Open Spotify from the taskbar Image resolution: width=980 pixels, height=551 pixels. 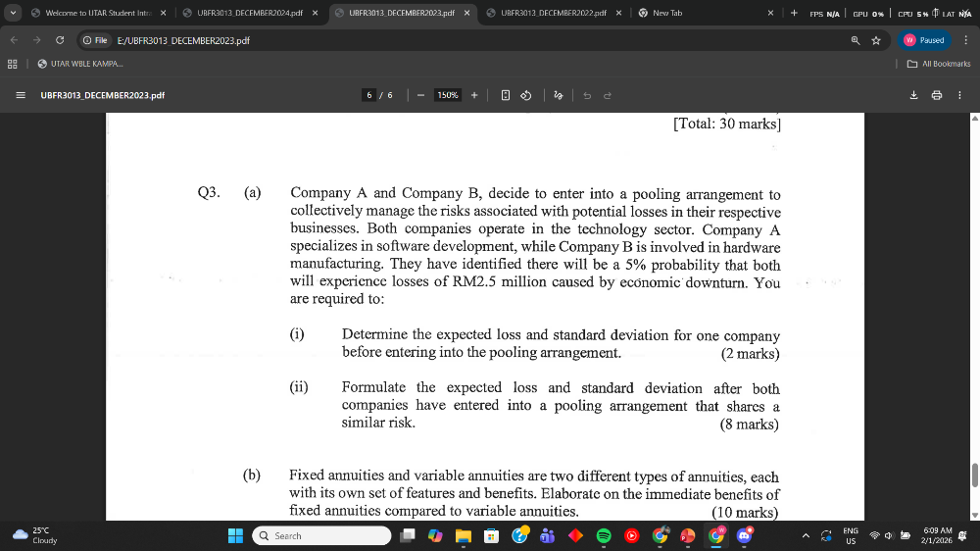604,535
